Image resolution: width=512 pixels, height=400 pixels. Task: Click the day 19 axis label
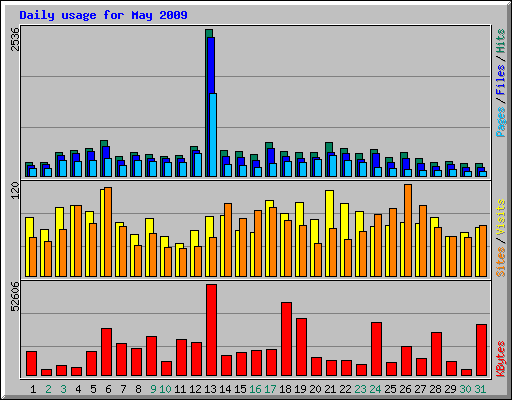pyautogui.click(x=300, y=389)
